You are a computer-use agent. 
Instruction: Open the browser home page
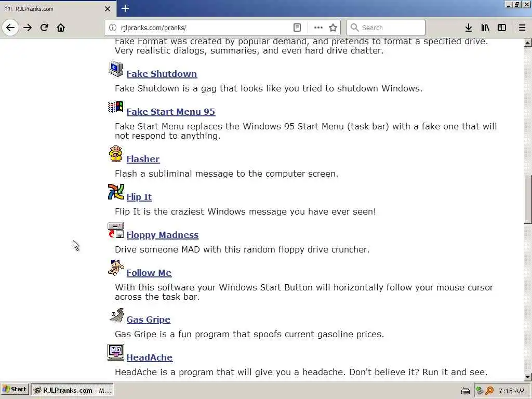click(61, 28)
